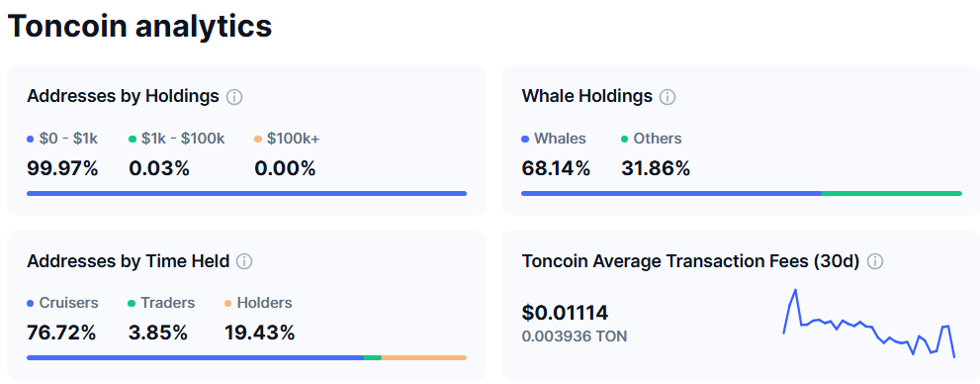Click the Holders legend label
Screen dimensions: 980x384
point(265,303)
